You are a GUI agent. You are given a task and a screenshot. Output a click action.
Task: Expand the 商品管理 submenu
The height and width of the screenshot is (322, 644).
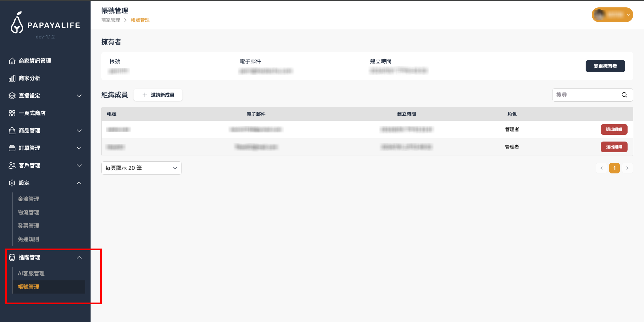click(x=79, y=130)
